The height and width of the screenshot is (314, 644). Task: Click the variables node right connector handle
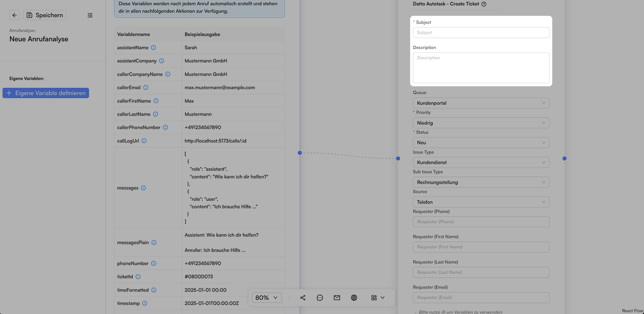pos(300,153)
